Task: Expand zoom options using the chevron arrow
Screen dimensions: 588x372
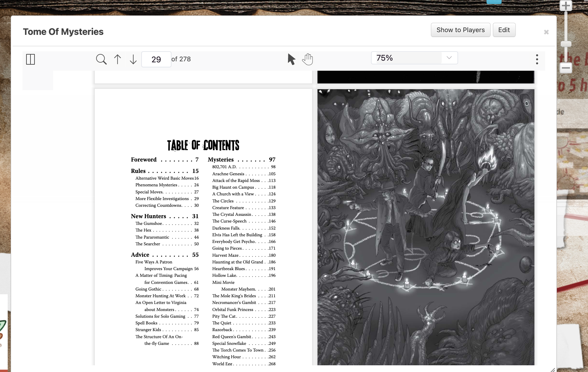Action: [449, 58]
